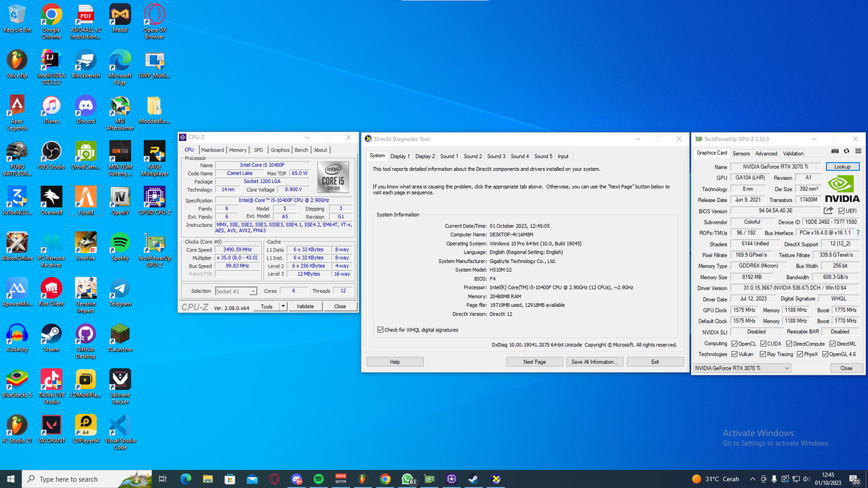Click the Help button in DxDiag
The height and width of the screenshot is (488, 868).
pyautogui.click(x=395, y=362)
